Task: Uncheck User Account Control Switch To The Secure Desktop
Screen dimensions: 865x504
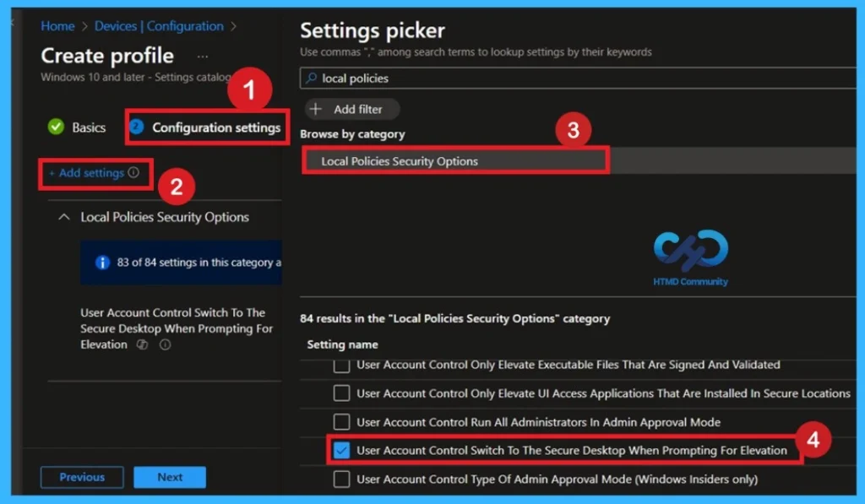Action: coord(342,449)
